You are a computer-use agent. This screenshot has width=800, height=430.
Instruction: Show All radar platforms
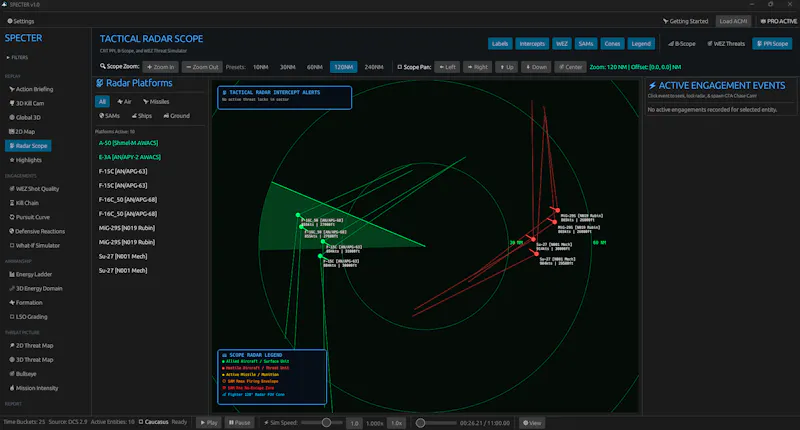click(x=102, y=102)
